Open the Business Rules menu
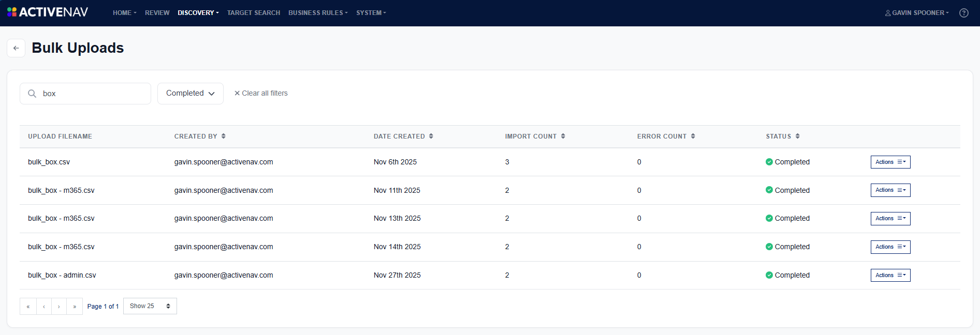The width and height of the screenshot is (980, 335). [318, 13]
